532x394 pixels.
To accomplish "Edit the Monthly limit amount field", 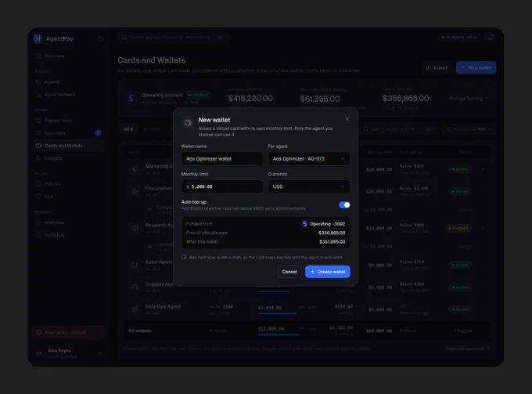I will coord(222,186).
